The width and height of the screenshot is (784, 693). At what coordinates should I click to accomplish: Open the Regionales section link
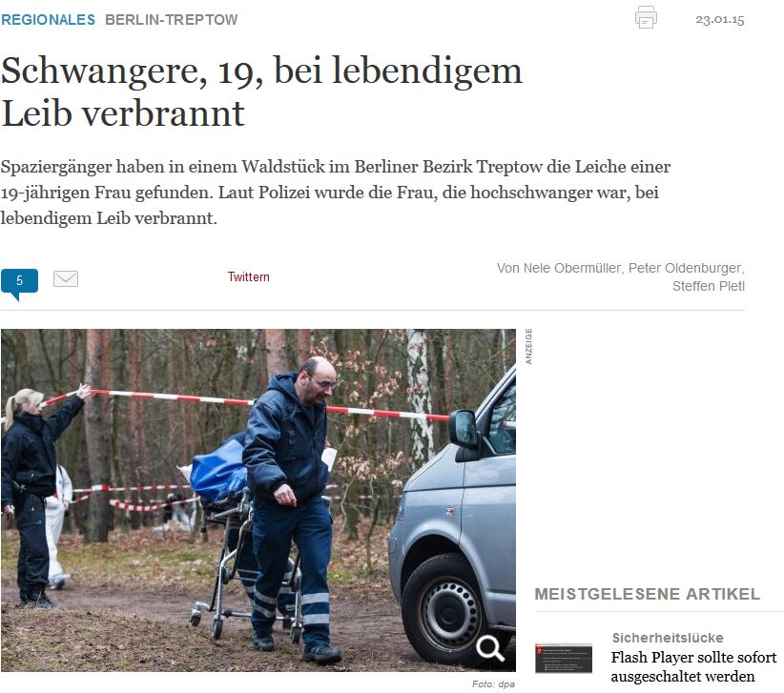pyautogui.click(x=48, y=19)
